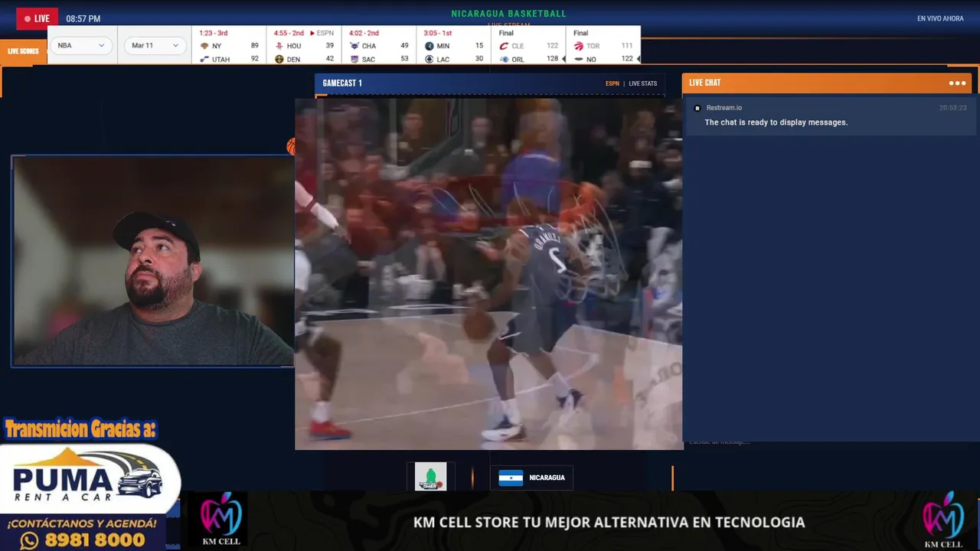
Task: Click the KM Cell Store ticker text
Action: [x=609, y=522]
